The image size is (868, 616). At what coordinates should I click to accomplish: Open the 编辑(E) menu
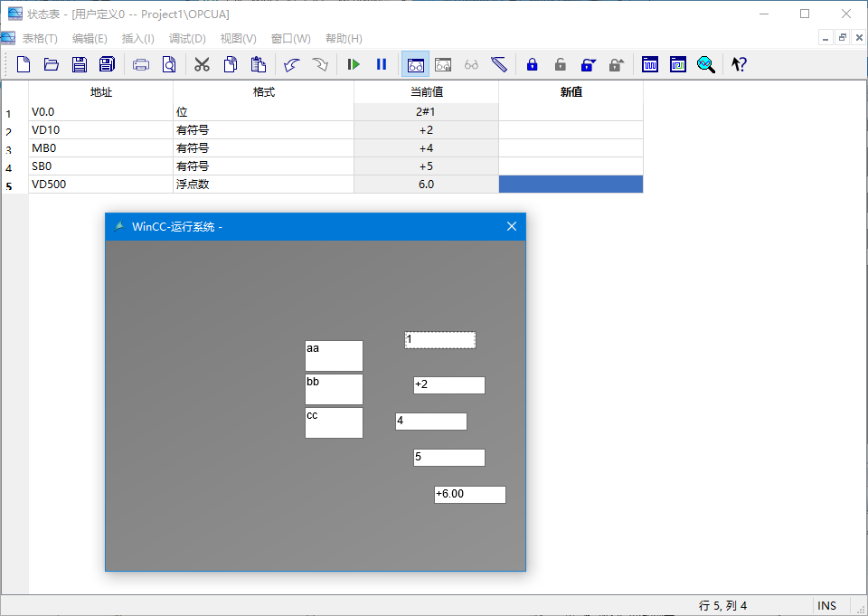[90, 38]
